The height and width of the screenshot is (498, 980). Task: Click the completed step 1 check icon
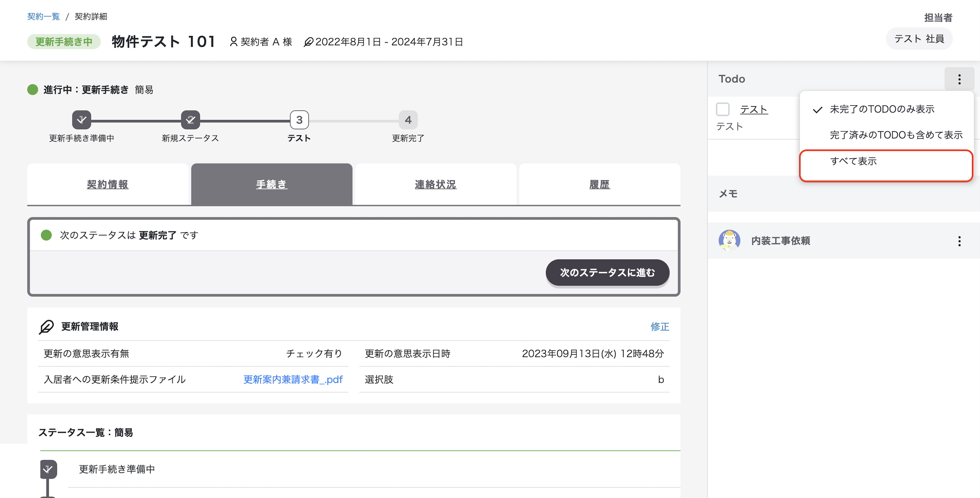81,120
